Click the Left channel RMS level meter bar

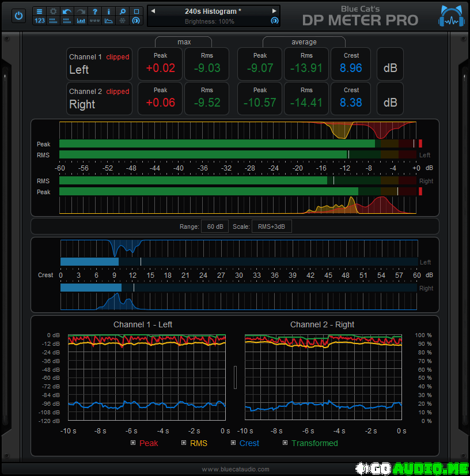coord(237,154)
